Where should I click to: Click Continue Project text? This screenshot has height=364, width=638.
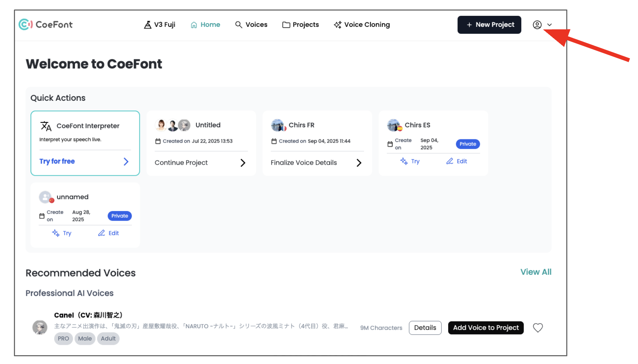click(181, 163)
